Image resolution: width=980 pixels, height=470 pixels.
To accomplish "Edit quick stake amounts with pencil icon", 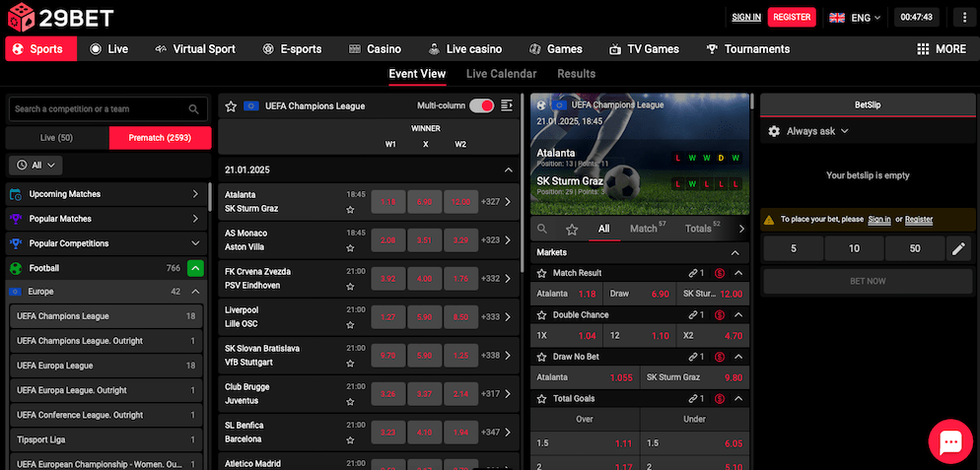I will 958,248.
